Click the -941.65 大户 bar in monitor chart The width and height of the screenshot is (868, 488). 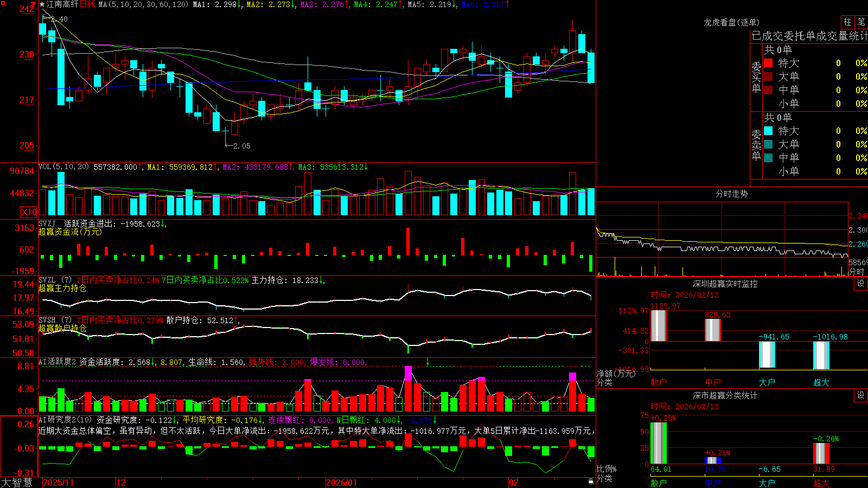tap(767, 355)
